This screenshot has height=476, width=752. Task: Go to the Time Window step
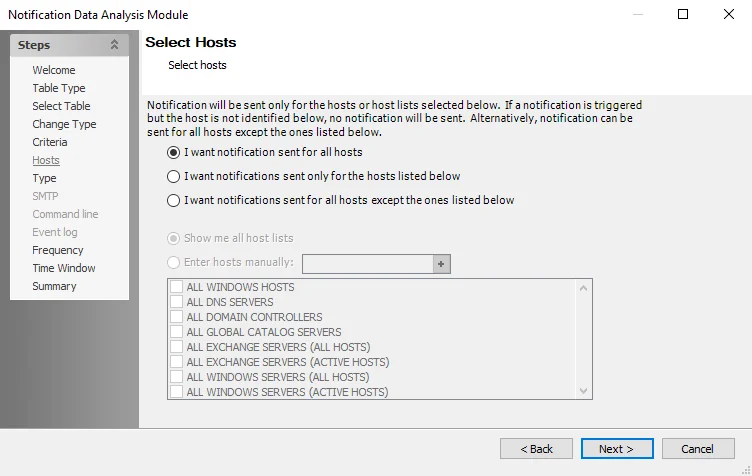[x=64, y=268]
